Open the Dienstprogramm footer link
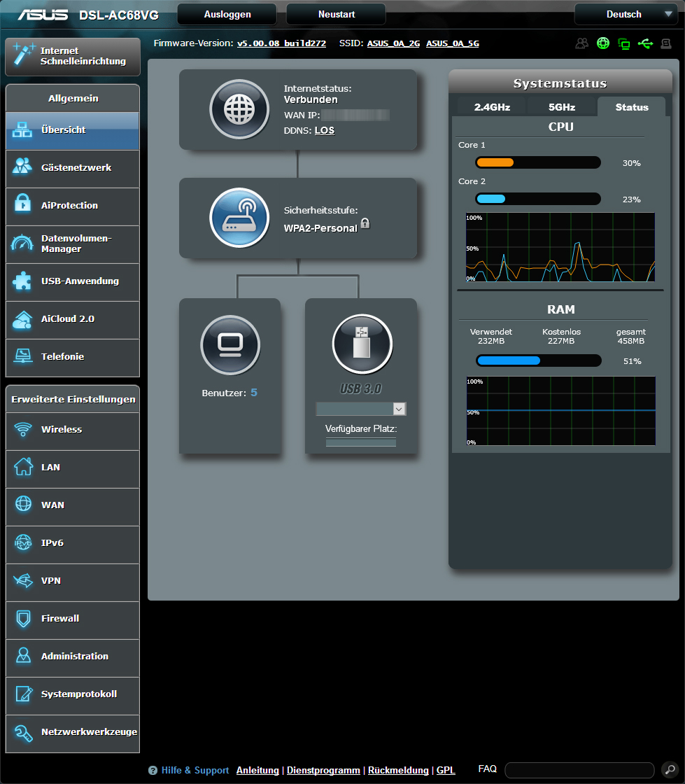This screenshot has height=784, width=685. (x=323, y=771)
